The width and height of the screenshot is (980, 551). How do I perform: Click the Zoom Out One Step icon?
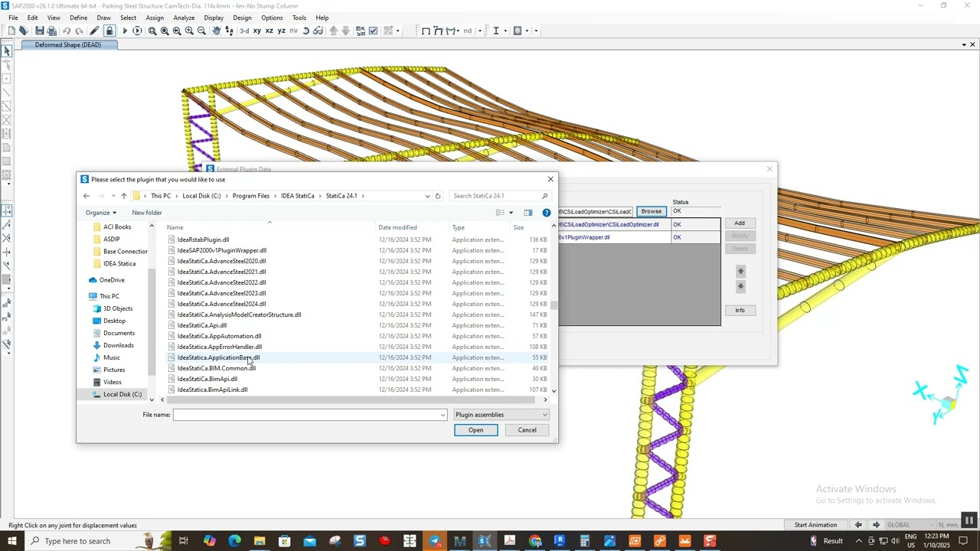coord(201,31)
